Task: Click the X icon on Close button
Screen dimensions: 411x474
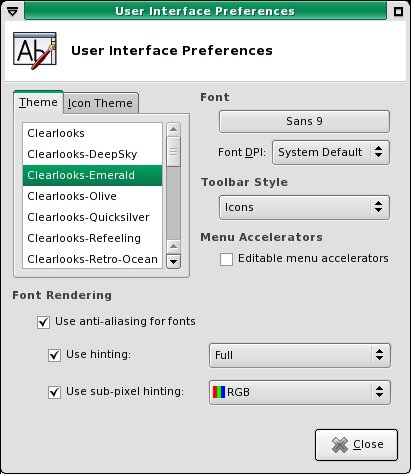Action: (x=340, y=445)
